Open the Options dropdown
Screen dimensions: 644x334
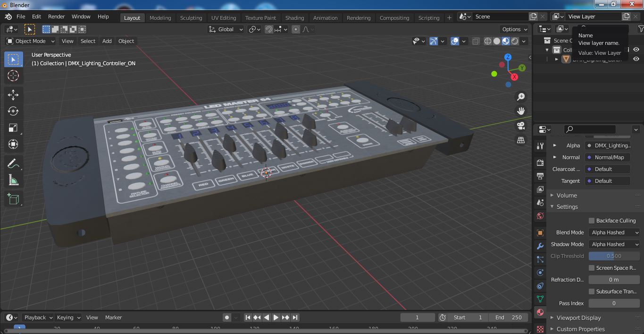(514, 29)
